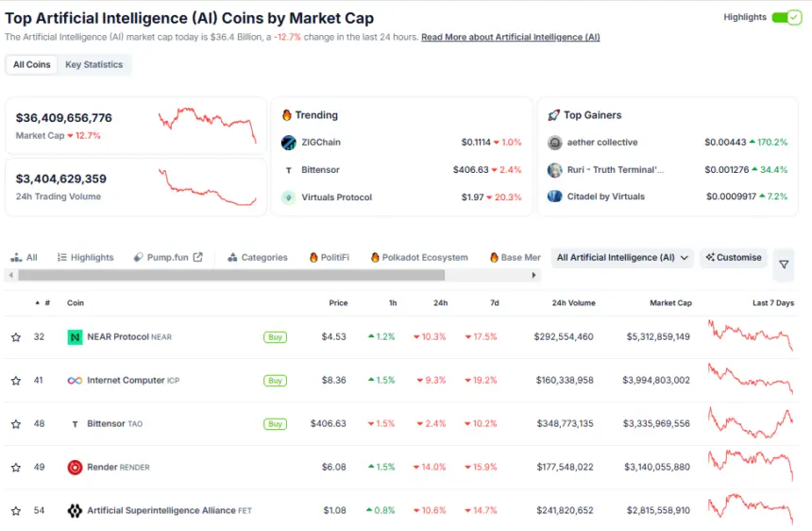Image resolution: width=812 pixels, height=531 pixels.
Task: Click the aether collective avatar icon
Action: coord(555,143)
